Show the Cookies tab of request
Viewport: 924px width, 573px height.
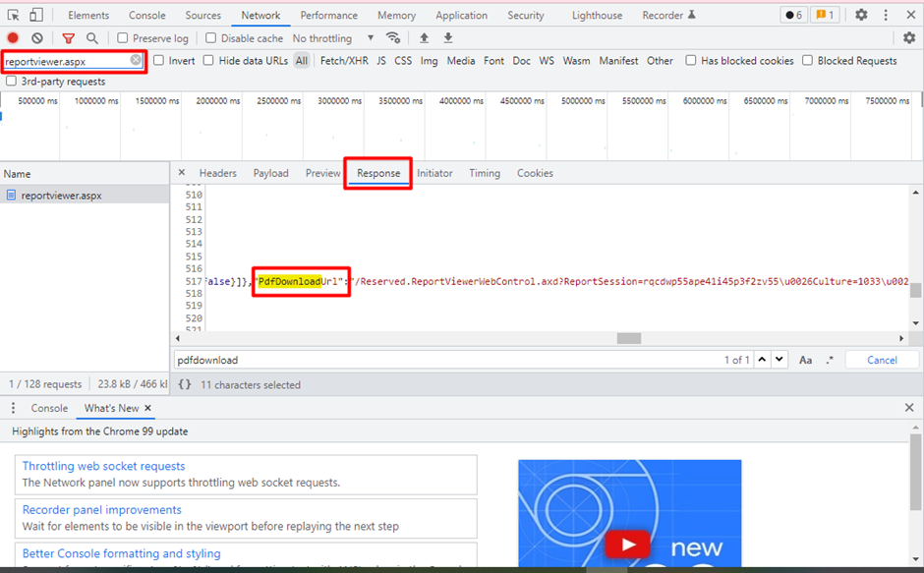pyautogui.click(x=535, y=173)
